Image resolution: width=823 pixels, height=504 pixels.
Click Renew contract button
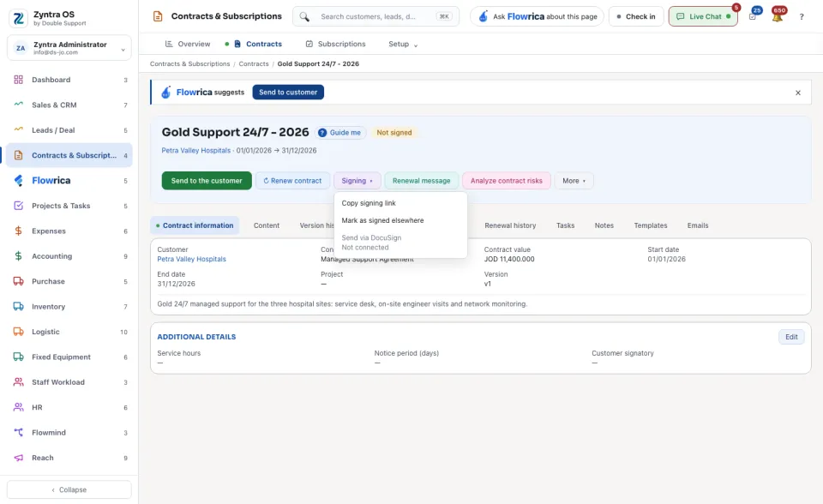point(292,181)
